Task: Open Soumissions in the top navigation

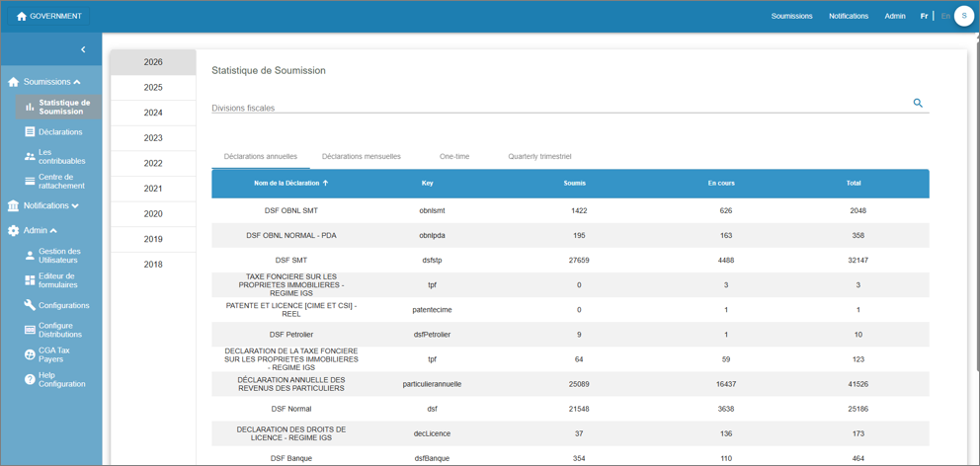Action: pos(792,16)
